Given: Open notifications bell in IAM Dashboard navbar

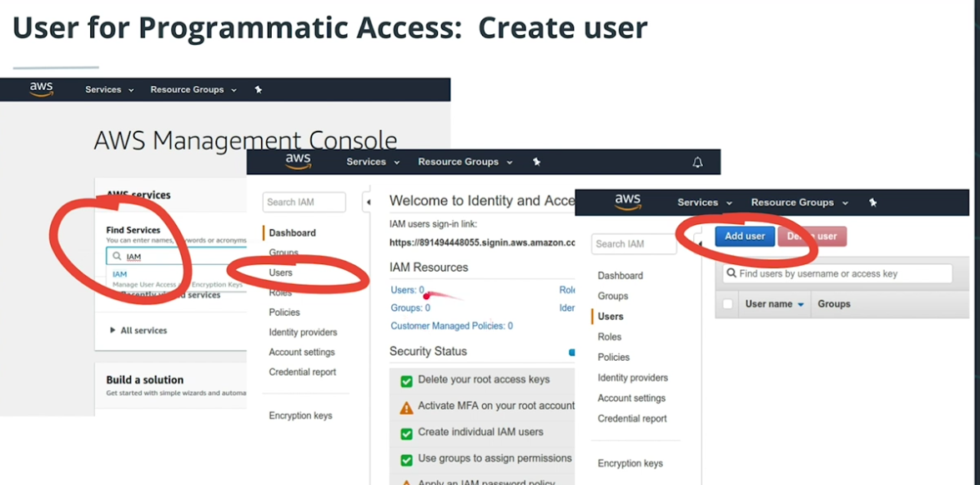Looking at the screenshot, I should point(697,162).
